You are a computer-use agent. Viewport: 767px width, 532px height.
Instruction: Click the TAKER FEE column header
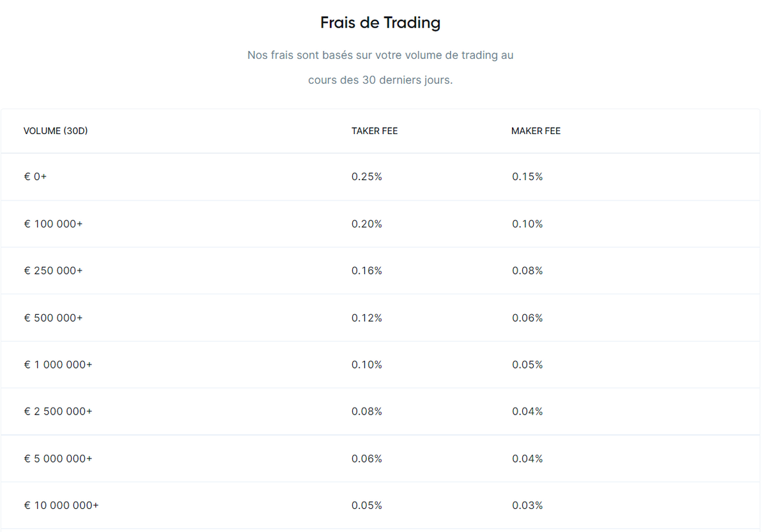click(375, 131)
